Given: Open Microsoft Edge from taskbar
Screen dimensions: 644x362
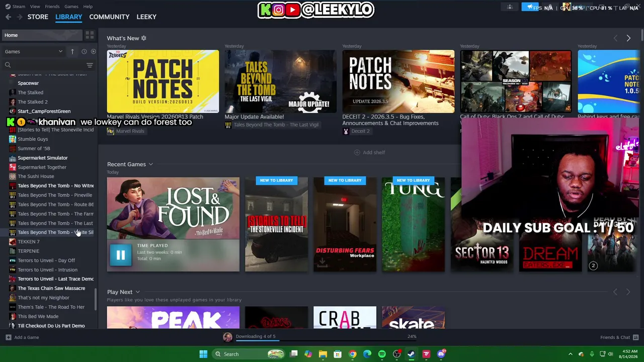Looking at the screenshot, I should (x=367, y=354).
